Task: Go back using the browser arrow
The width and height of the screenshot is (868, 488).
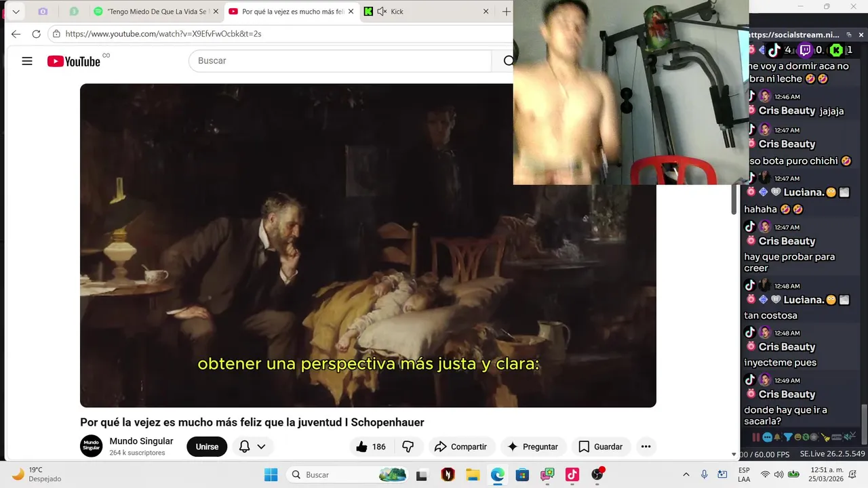Action: click(x=16, y=33)
